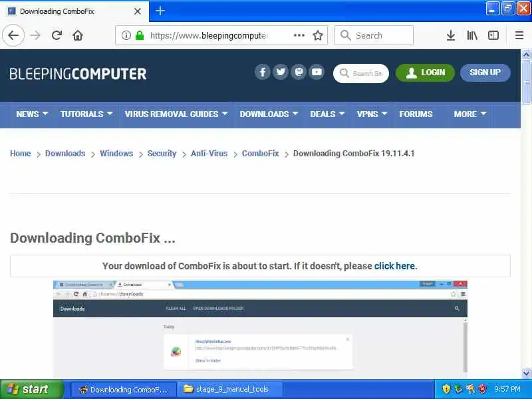Bookmark this page with star icon

point(318,35)
